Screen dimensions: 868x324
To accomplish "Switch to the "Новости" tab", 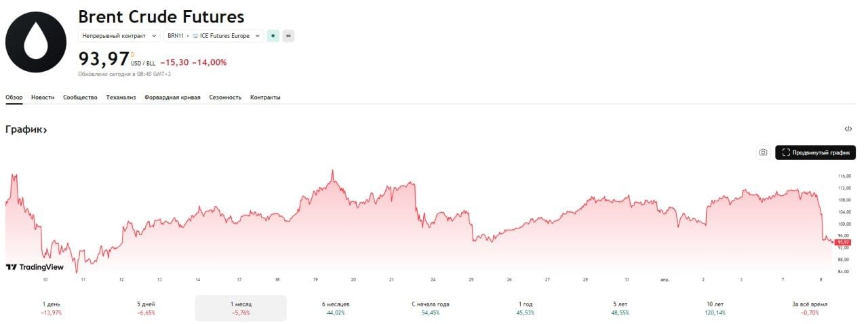I will tap(43, 98).
